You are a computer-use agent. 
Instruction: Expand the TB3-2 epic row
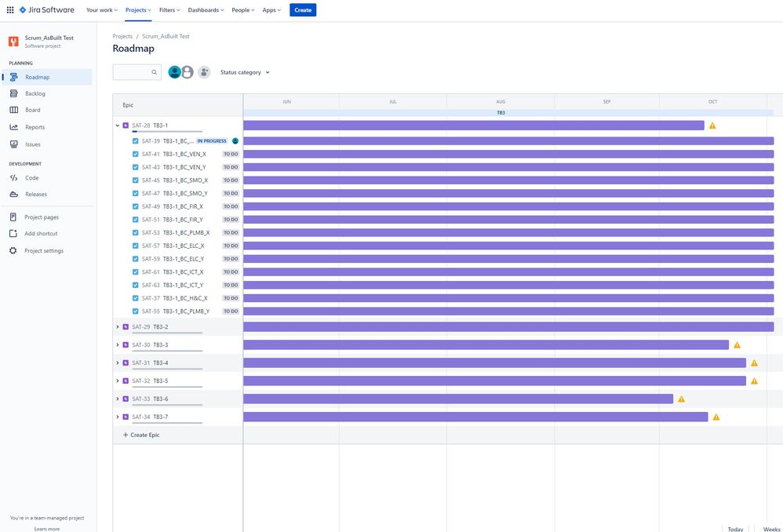tap(117, 326)
